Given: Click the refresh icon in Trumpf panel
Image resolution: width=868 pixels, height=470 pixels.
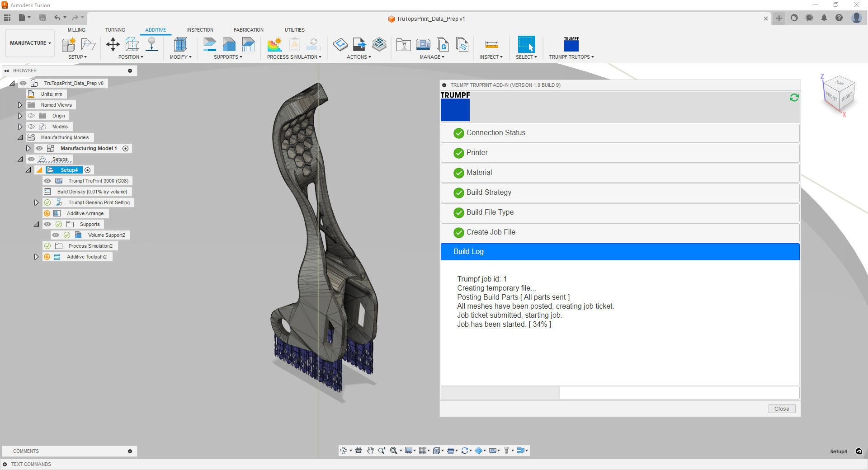Looking at the screenshot, I should [x=794, y=98].
